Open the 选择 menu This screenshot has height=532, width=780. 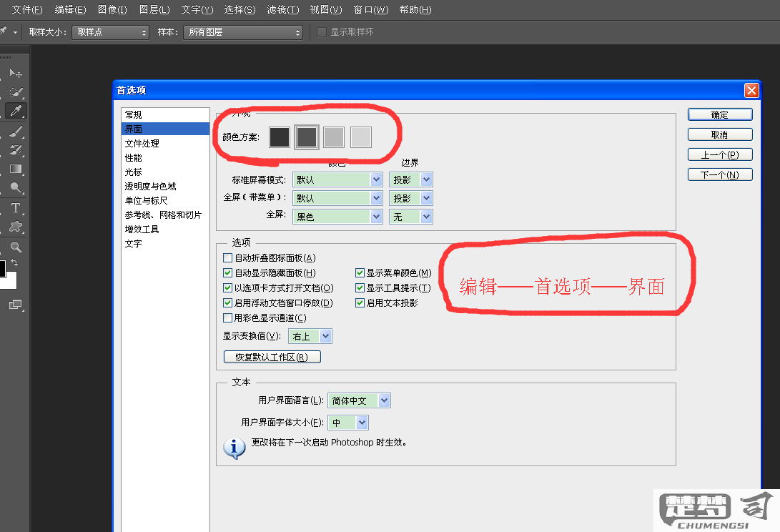coord(240,9)
